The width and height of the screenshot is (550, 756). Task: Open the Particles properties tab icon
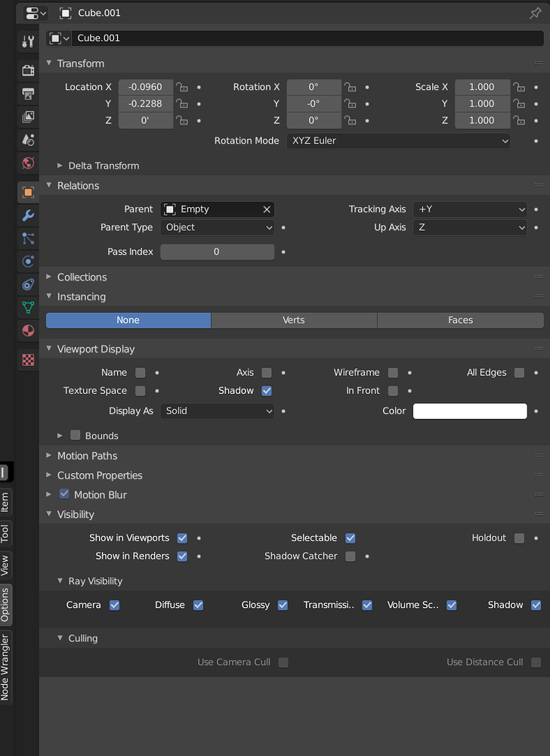(28, 238)
